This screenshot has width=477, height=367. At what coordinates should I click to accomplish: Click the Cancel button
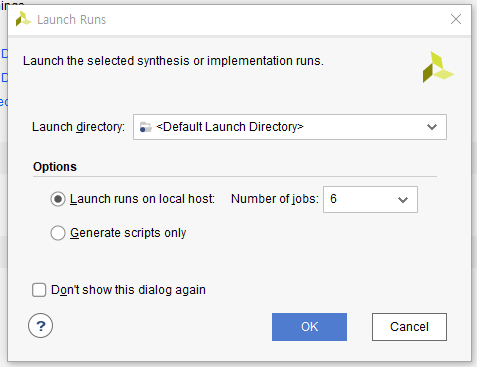409,327
